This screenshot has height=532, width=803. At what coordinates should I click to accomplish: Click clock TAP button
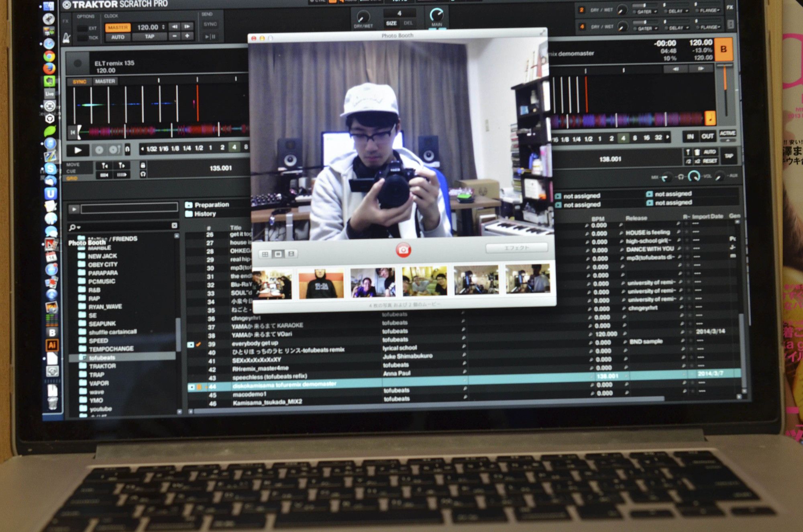149,37
